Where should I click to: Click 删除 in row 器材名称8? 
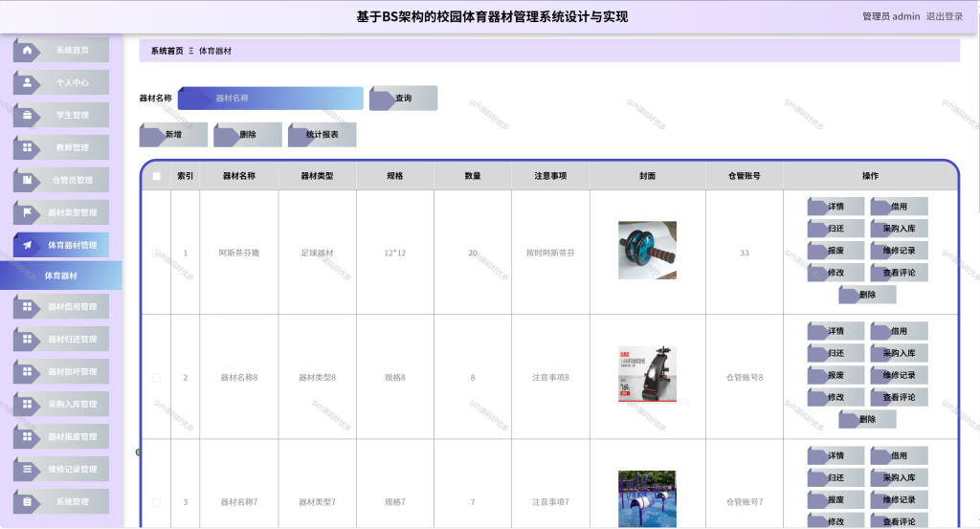(867, 419)
